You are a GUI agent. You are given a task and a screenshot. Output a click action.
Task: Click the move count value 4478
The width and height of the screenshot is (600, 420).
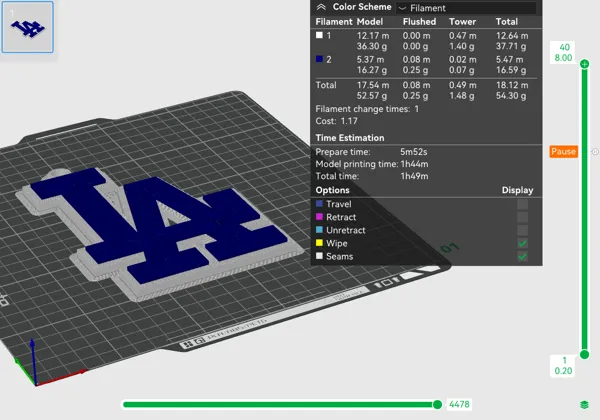pos(459,404)
